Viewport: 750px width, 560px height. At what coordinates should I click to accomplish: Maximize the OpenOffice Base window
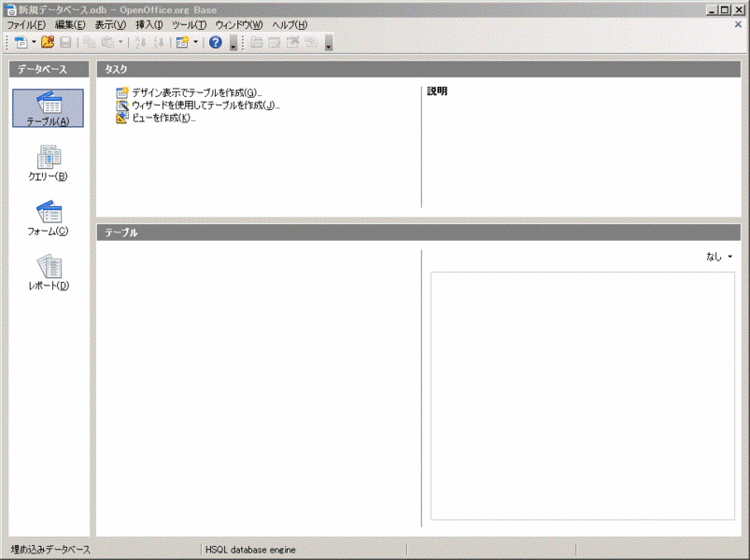click(x=725, y=9)
